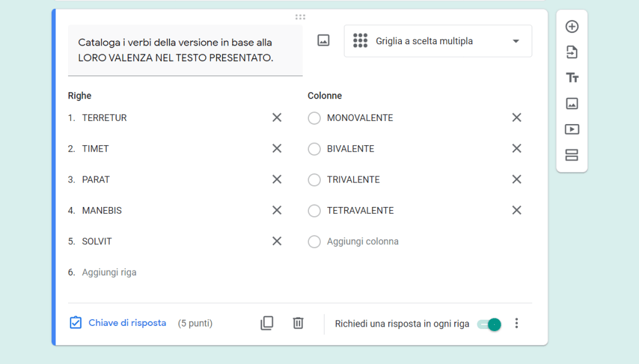
Task: Select the MONOVALENTE radio button
Action: click(x=315, y=118)
